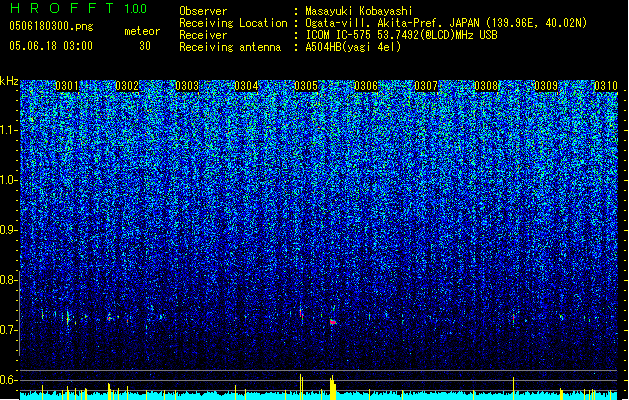629x400 pixels.
Task: Click the 0302 time marker
Action: (x=127, y=86)
